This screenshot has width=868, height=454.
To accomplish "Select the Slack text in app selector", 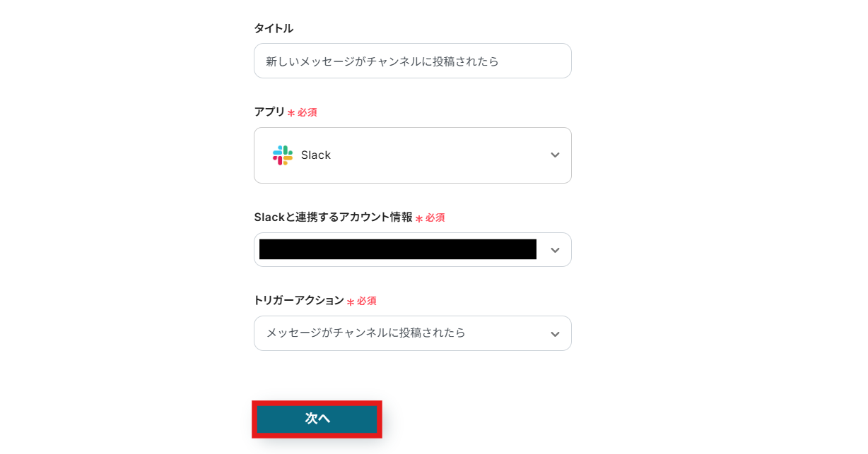I will coord(316,155).
